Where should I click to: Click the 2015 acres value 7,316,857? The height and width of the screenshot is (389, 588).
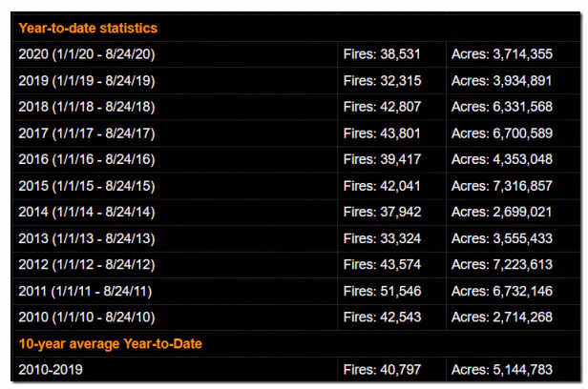point(511,185)
